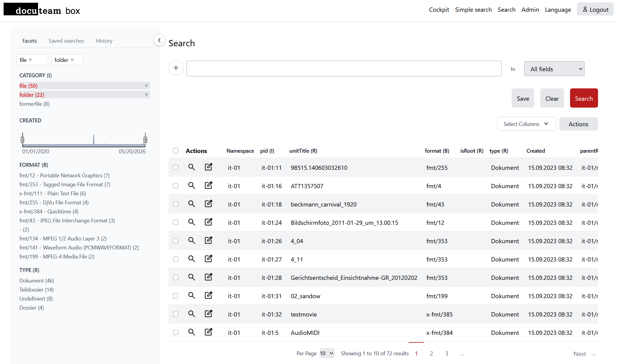Collapse the facets sidebar
The width and height of the screenshot is (617, 364).
pyautogui.click(x=159, y=40)
